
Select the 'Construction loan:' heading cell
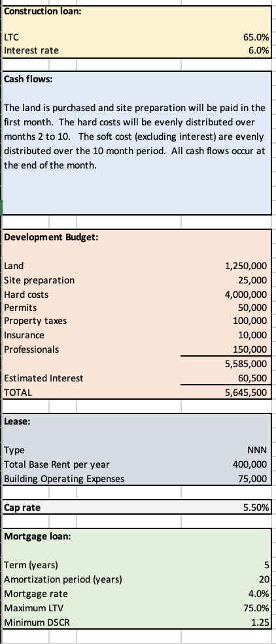pos(43,11)
